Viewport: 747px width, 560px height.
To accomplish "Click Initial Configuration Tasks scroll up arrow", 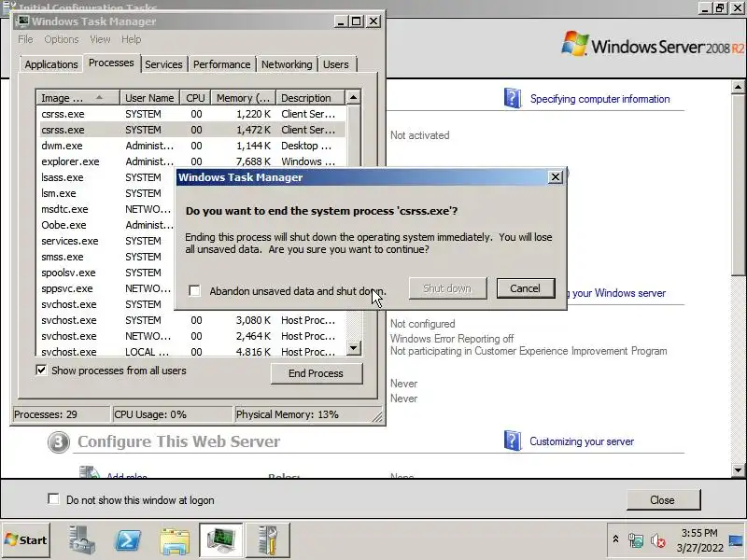I will pos(738,87).
